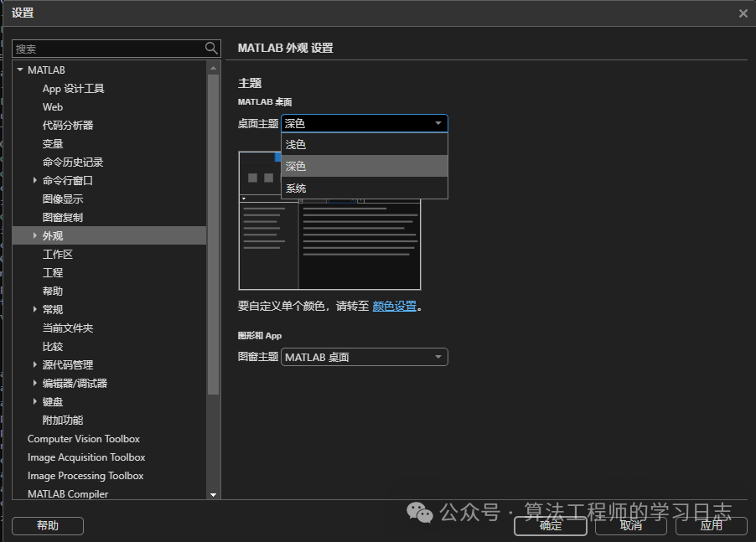The image size is (756, 542).
Task: Choose 浅色 from the theme list
Action: (x=365, y=144)
